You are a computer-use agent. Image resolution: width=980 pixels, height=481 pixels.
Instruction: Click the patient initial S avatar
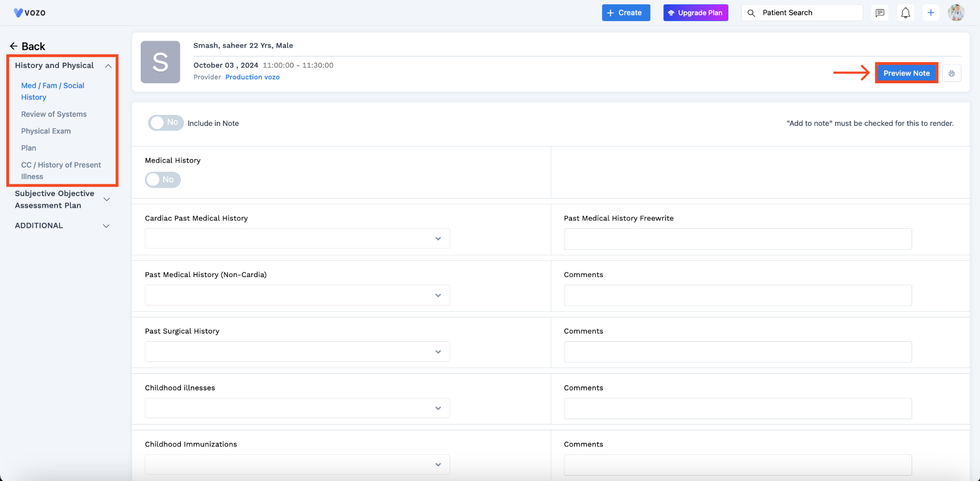(160, 62)
